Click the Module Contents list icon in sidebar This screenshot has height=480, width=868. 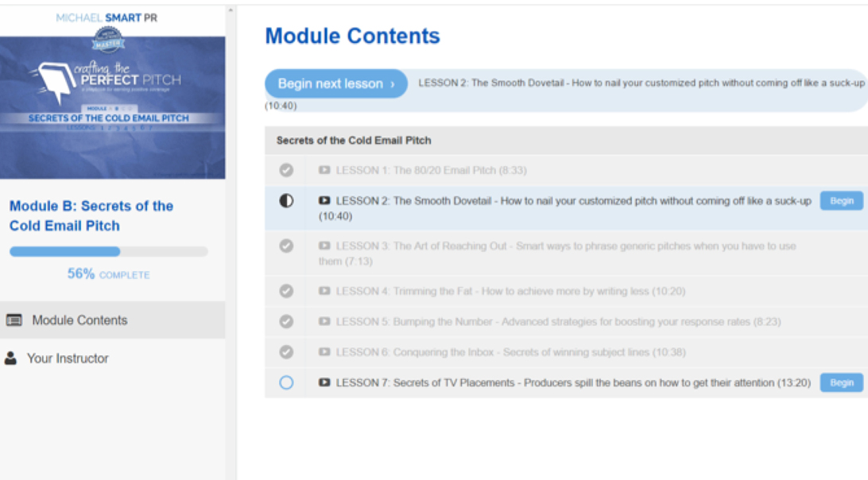coord(14,320)
